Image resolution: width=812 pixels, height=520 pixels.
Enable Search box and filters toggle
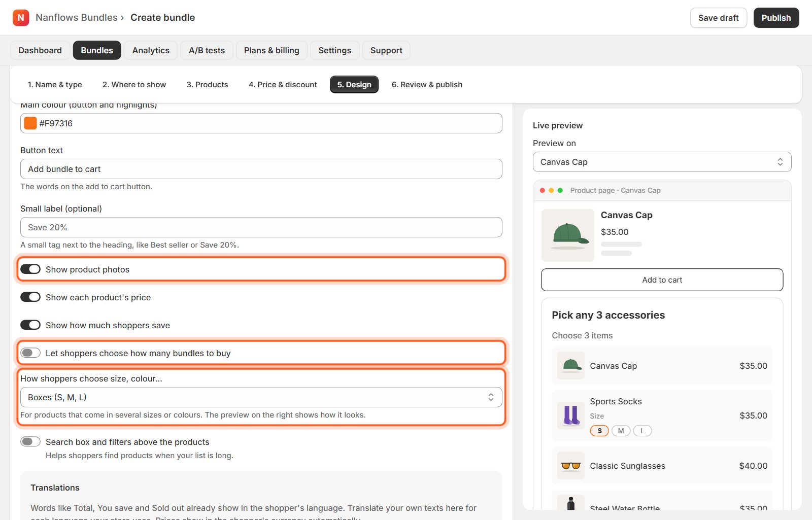(30, 442)
